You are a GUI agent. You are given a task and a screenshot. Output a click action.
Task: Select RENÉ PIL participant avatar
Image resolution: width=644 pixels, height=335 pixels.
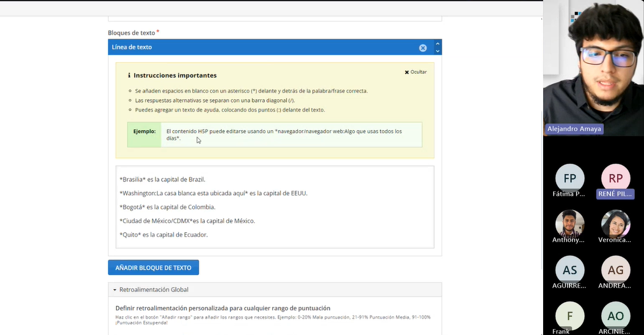(615, 178)
